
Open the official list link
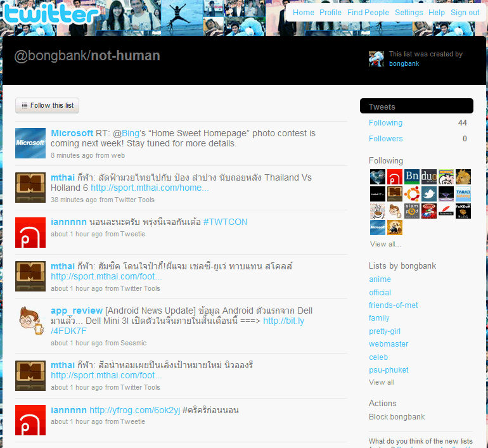[x=380, y=293]
